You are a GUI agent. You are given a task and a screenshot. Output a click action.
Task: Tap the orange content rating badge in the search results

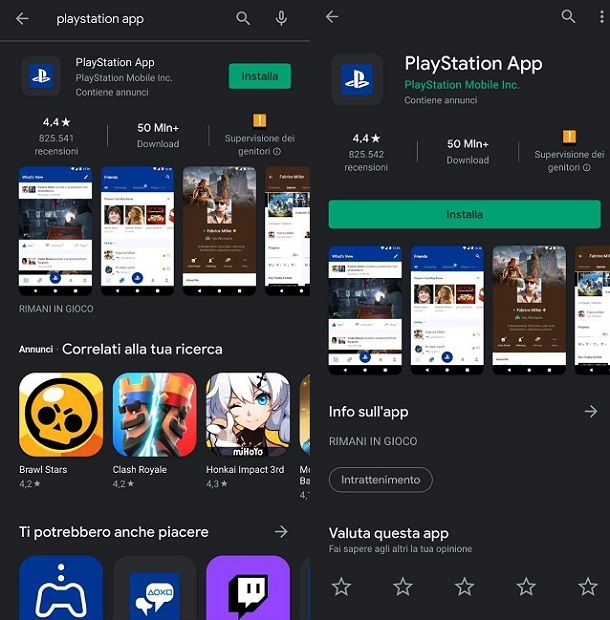pos(259,120)
